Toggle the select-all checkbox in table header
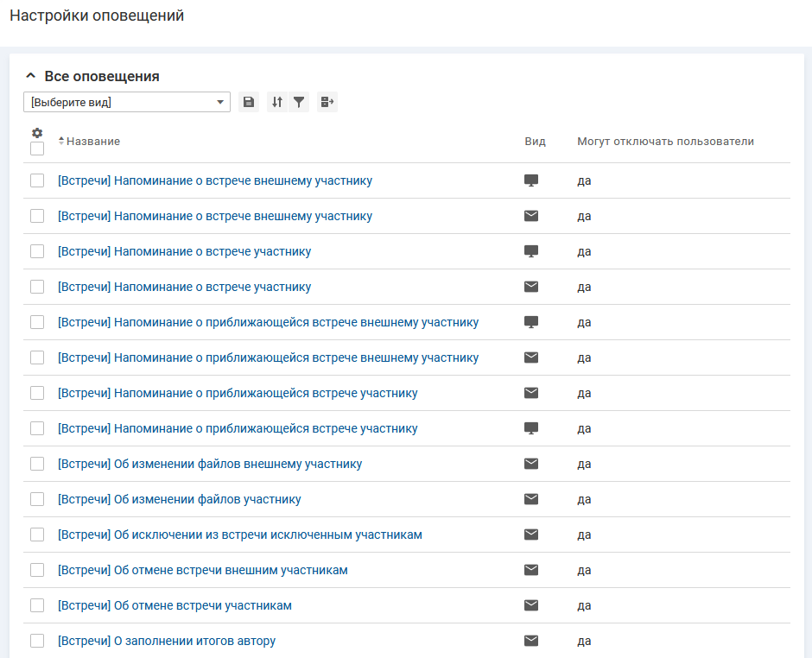Image resolution: width=812 pixels, height=658 pixels. [37, 149]
